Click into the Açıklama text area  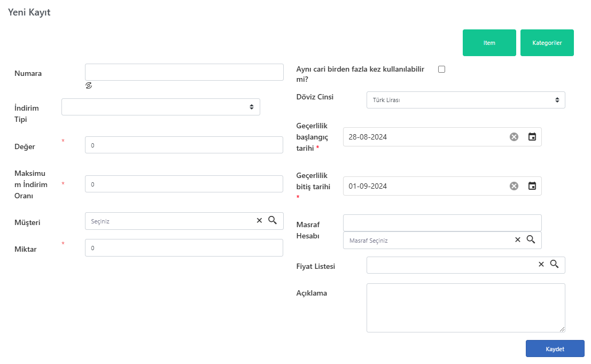tap(465, 308)
